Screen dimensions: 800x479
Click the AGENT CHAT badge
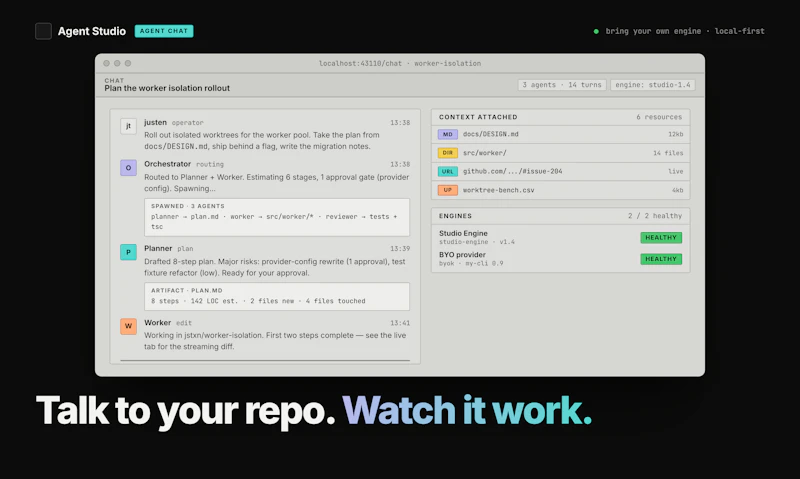click(x=164, y=31)
